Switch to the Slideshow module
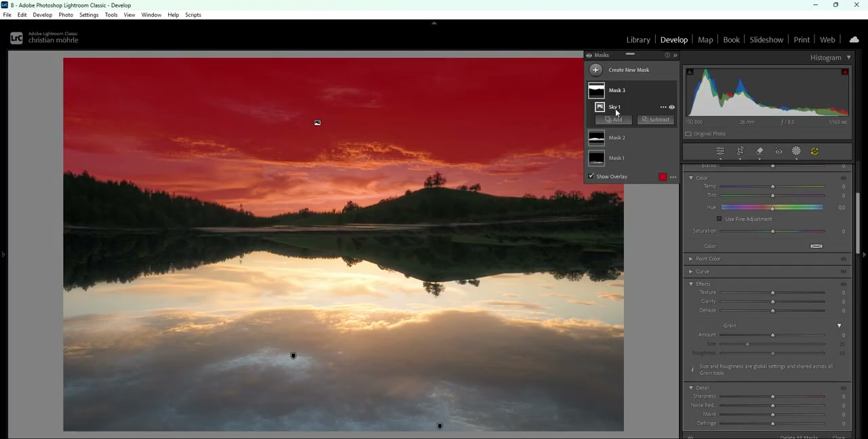This screenshot has height=439, width=868. click(x=766, y=39)
